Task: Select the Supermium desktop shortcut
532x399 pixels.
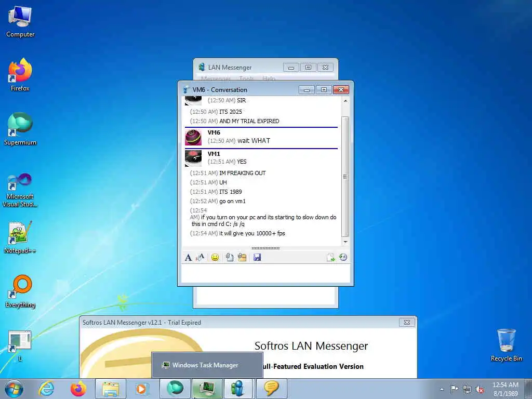Action: 20,129
